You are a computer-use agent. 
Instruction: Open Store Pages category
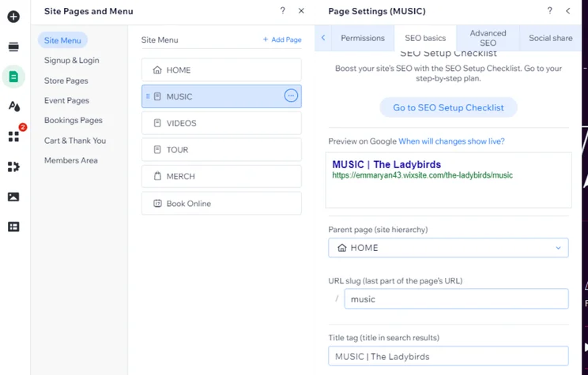(66, 81)
